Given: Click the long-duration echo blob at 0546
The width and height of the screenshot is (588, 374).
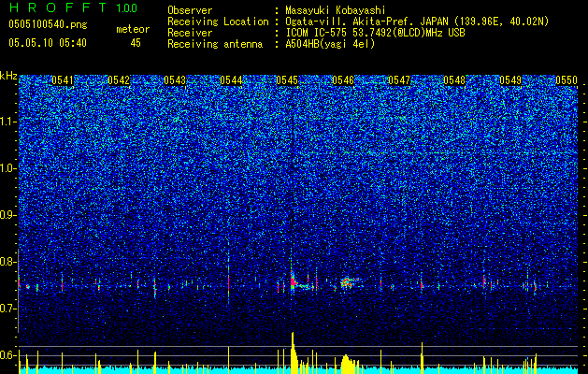Looking at the screenshot, I should tap(349, 282).
